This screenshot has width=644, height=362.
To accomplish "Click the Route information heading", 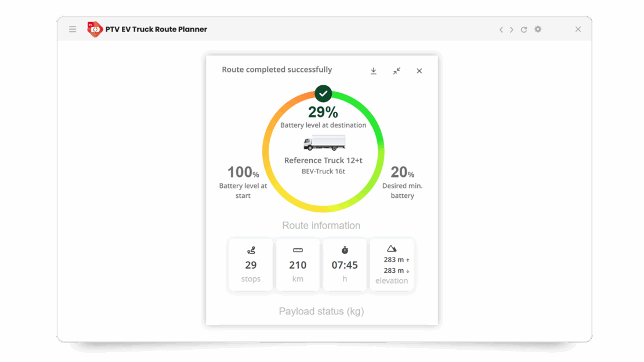I will click(x=321, y=226).
